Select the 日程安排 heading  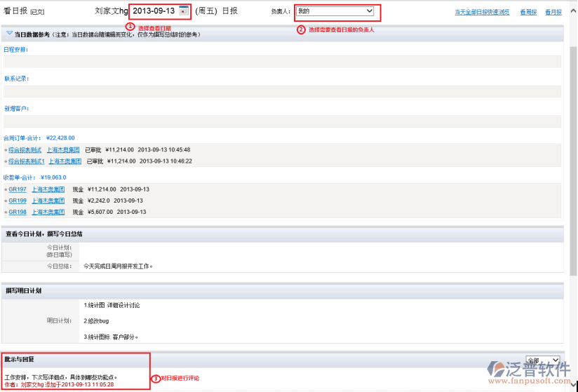16,50
